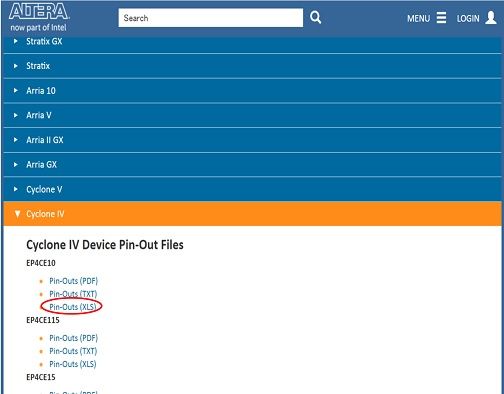Select the Cyclone IV row label

(45, 214)
